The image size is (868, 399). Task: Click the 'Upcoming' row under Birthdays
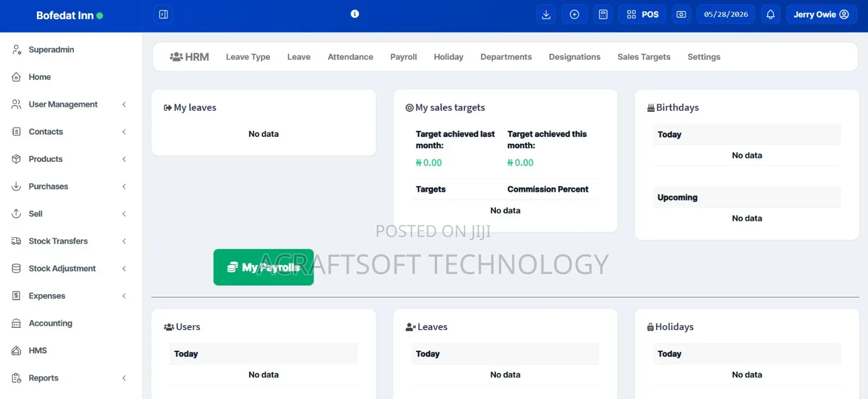click(x=747, y=198)
